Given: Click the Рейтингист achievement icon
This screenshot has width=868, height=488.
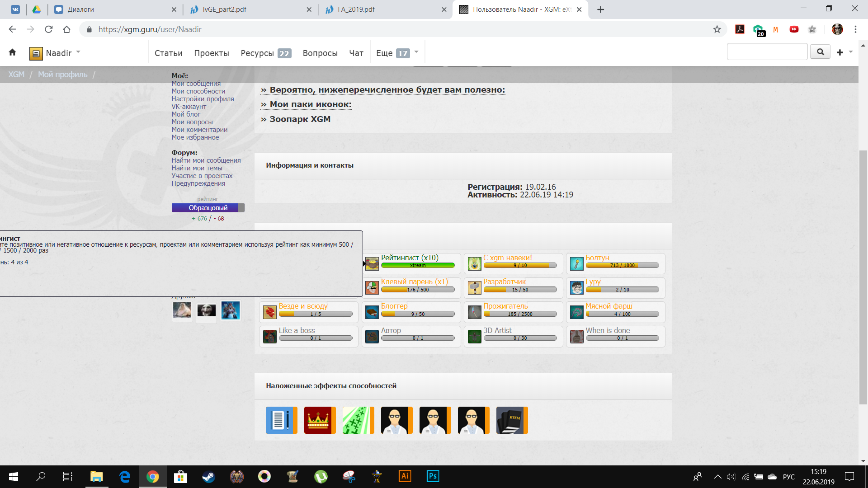Looking at the screenshot, I should pos(372,263).
